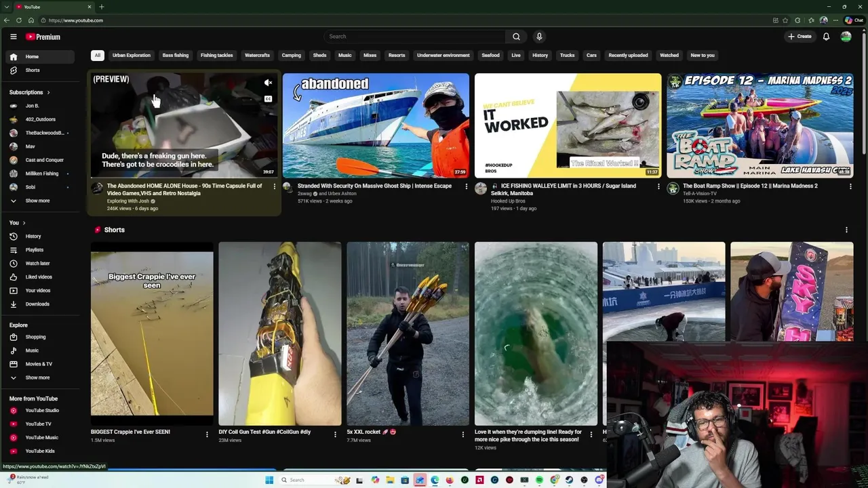868x488 pixels.
Task: Unmute the preview video speaker icon
Action: pos(268,83)
